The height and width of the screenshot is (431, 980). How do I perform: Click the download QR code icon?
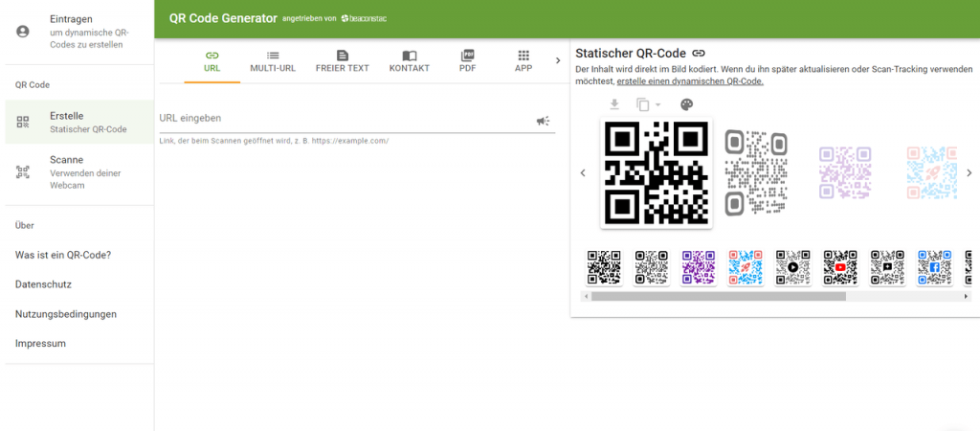coord(614,104)
